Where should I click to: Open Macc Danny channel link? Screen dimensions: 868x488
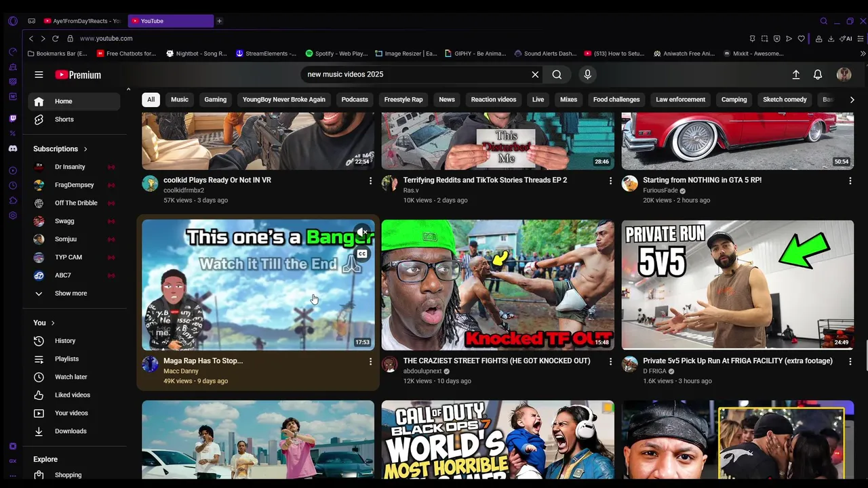(x=181, y=371)
